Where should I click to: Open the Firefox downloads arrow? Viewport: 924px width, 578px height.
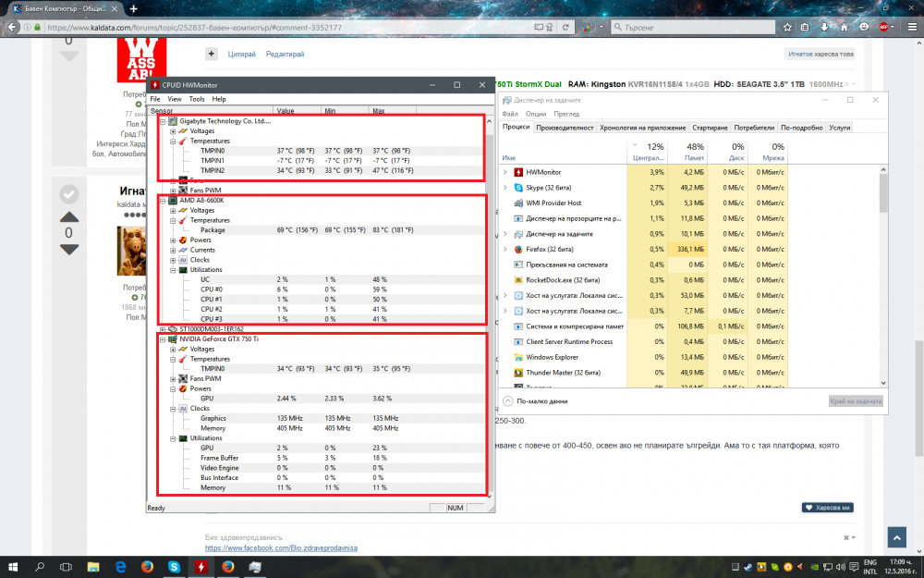click(x=824, y=27)
